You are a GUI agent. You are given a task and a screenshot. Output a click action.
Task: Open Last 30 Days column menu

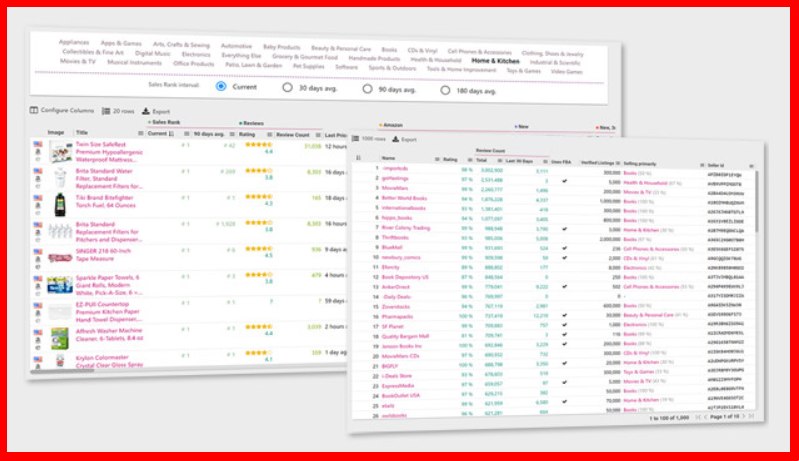click(545, 161)
